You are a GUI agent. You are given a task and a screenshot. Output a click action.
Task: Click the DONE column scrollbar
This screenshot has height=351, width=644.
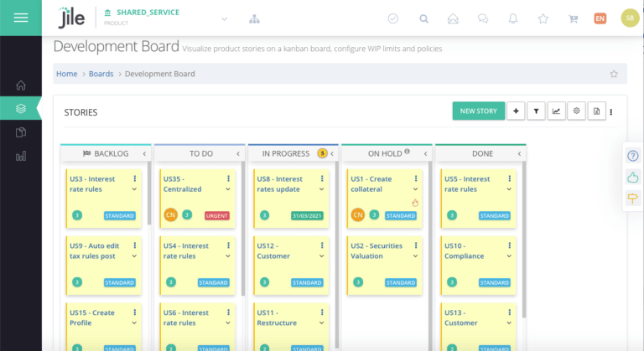523,240
